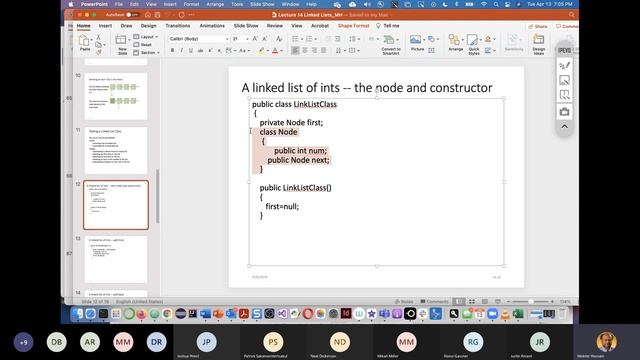Click Convert to SmartArt
This screenshot has height=360, width=640.
[391, 44]
